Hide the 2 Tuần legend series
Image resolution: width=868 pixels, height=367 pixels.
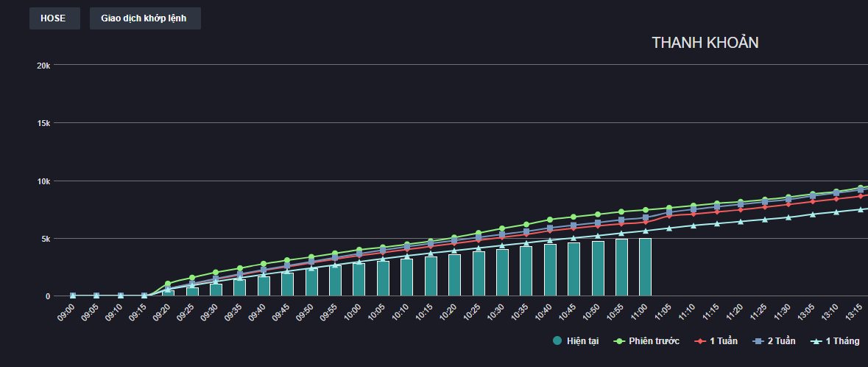(780, 341)
